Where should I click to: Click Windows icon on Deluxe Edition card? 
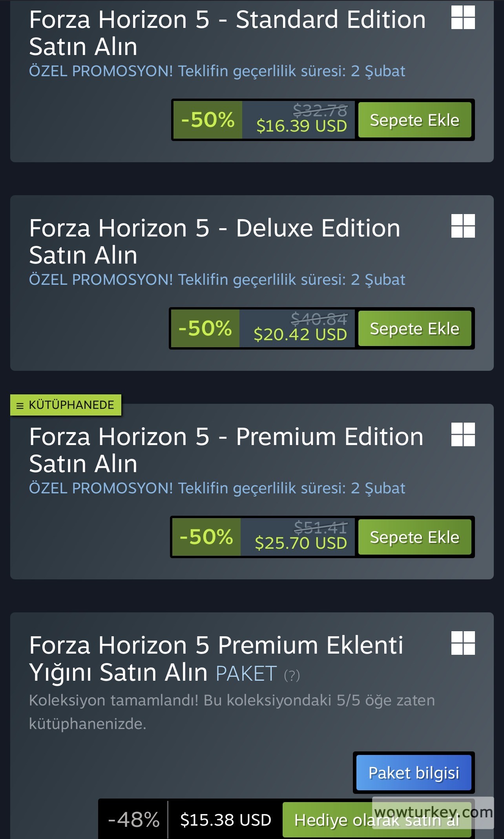point(463,226)
